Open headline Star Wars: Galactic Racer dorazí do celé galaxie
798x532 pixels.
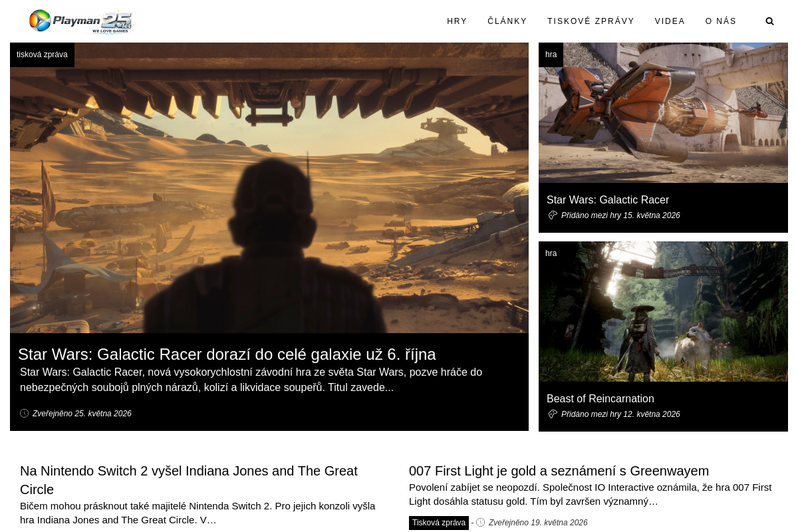coord(227,354)
